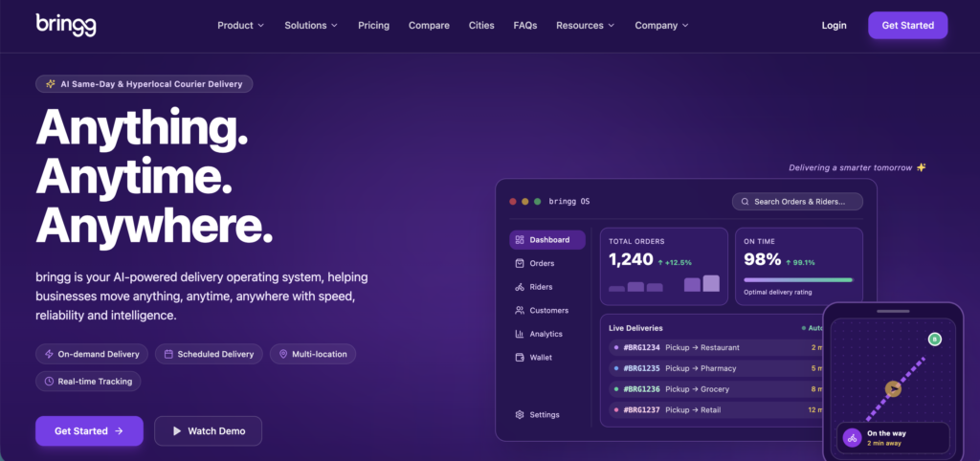Viewport: 980px width, 461px height.
Task: Click the bringg logo in the header
Action: pyautogui.click(x=66, y=25)
